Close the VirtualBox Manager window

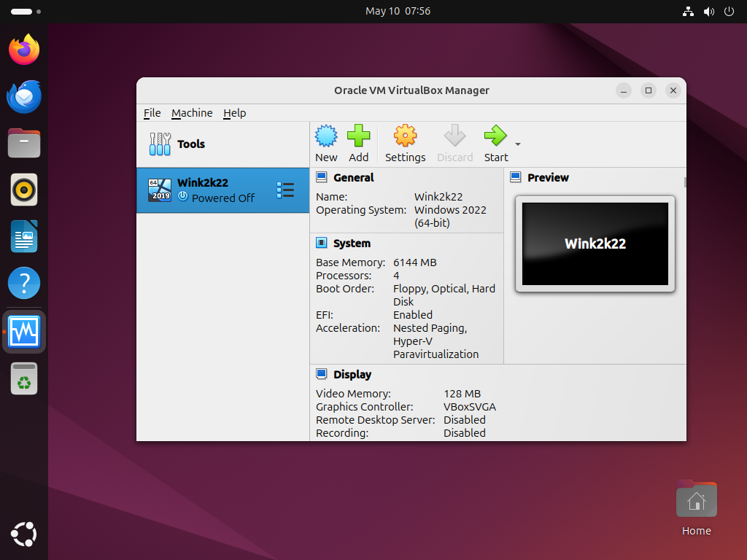pyautogui.click(x=673, y=90)
